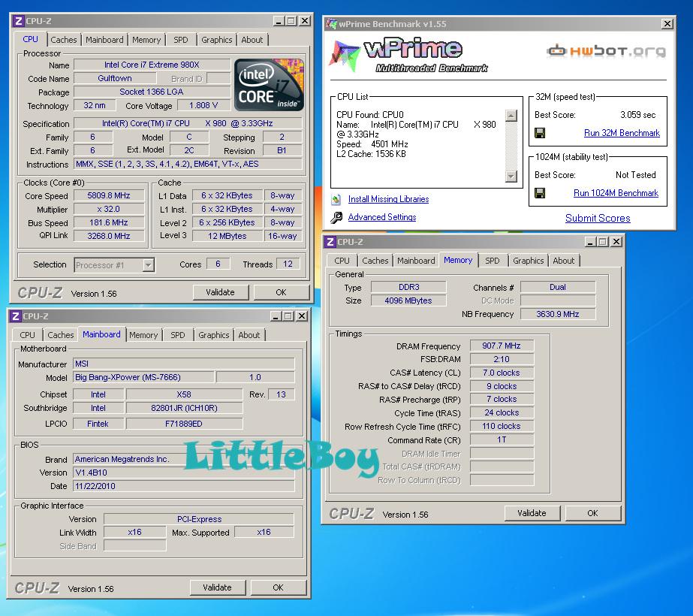Click Run 32M Benchmark link
The height and width of the screenshot is (616, 693).
point(622,133)
